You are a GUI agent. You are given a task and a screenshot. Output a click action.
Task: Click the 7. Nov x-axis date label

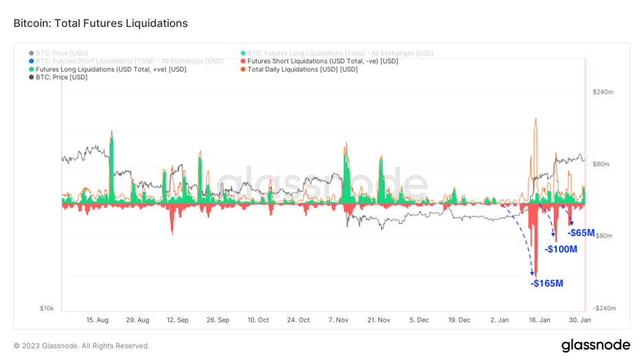pos(339,320)
